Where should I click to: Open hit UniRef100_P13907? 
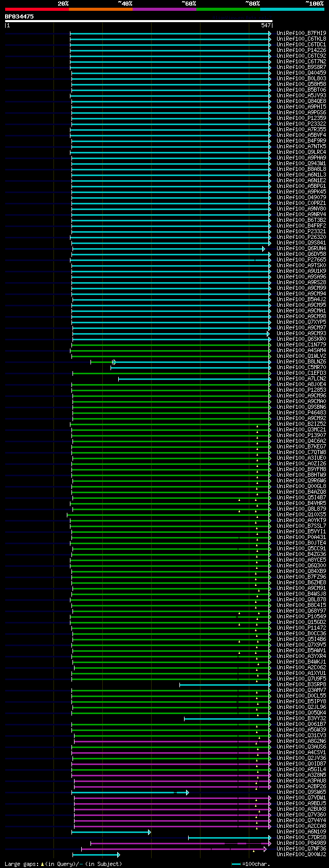coord(301,435)
